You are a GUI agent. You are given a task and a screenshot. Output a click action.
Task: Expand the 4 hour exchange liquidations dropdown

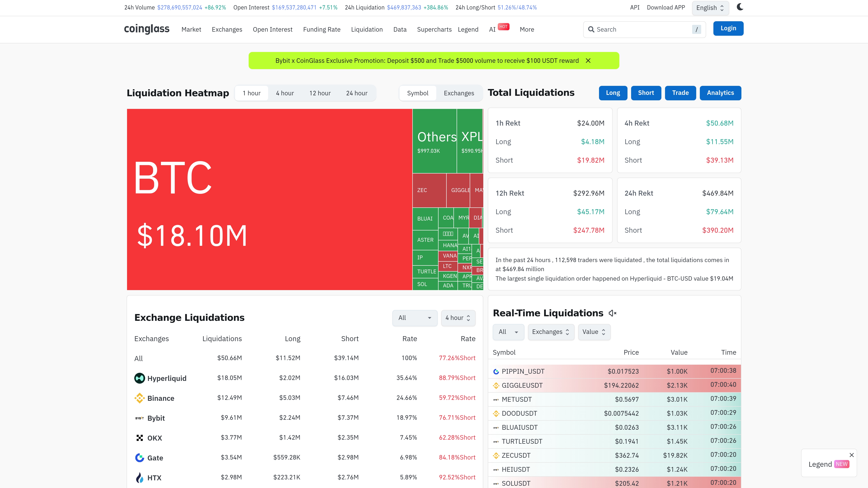(x=458, y=318)
